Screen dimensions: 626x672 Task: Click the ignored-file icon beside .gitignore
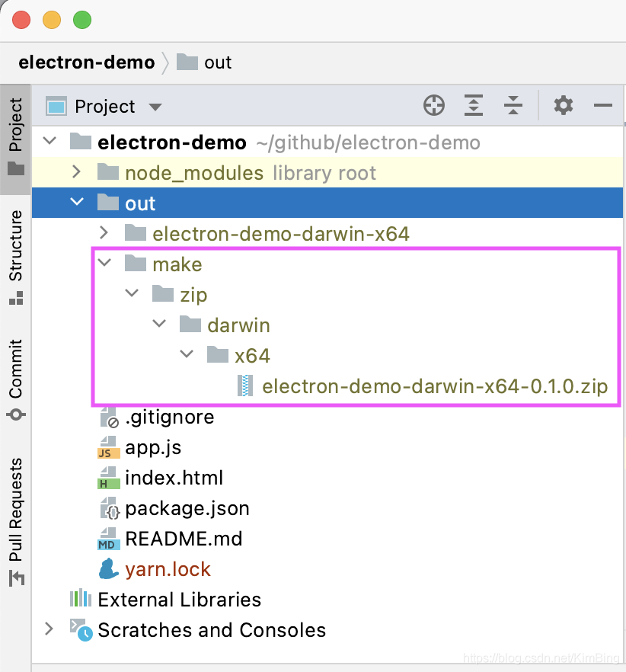(107, 417)
